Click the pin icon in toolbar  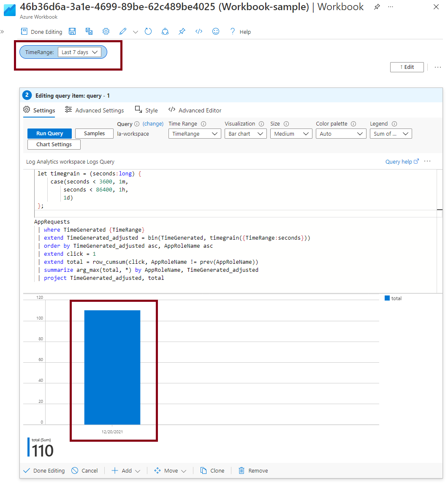pos(182,31)
